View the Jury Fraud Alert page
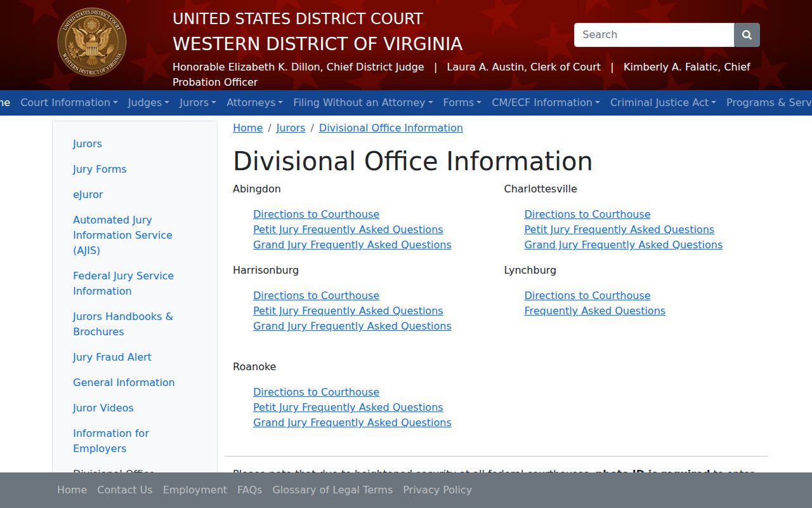Screen dimensions: 812x508 pos(112,357)
